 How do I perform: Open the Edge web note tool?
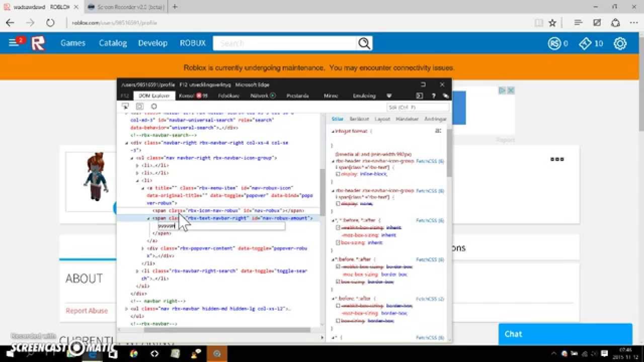coord(597,23)
